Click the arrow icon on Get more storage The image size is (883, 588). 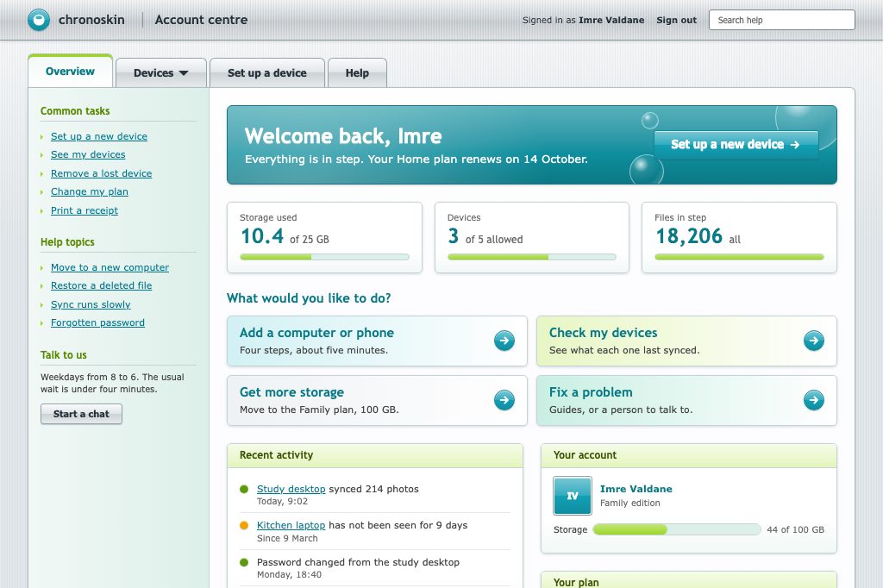(504, 400)
